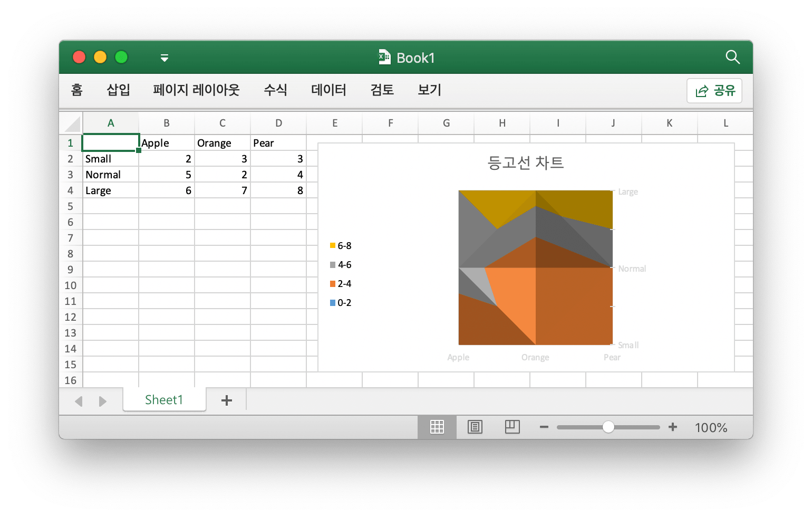Open the search magnifier in the title bar
This screenshot has width=812, height=517.
point(733,58)
